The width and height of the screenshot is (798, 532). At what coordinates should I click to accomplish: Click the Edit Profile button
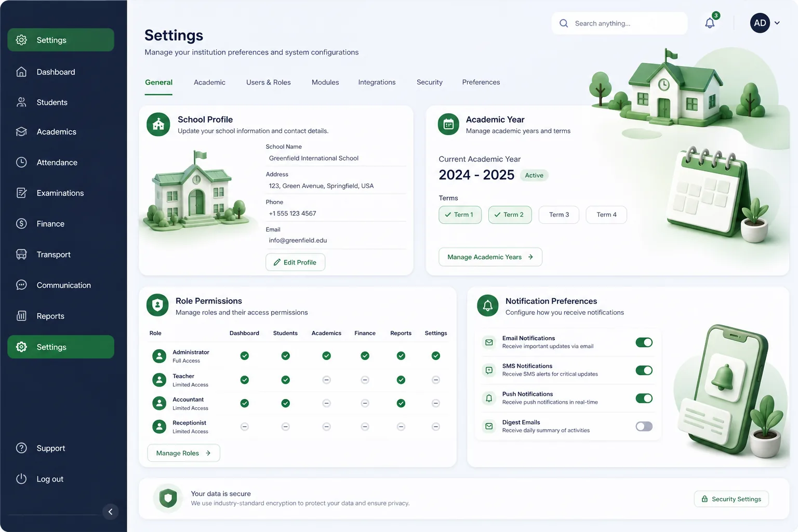click(296, 262)
